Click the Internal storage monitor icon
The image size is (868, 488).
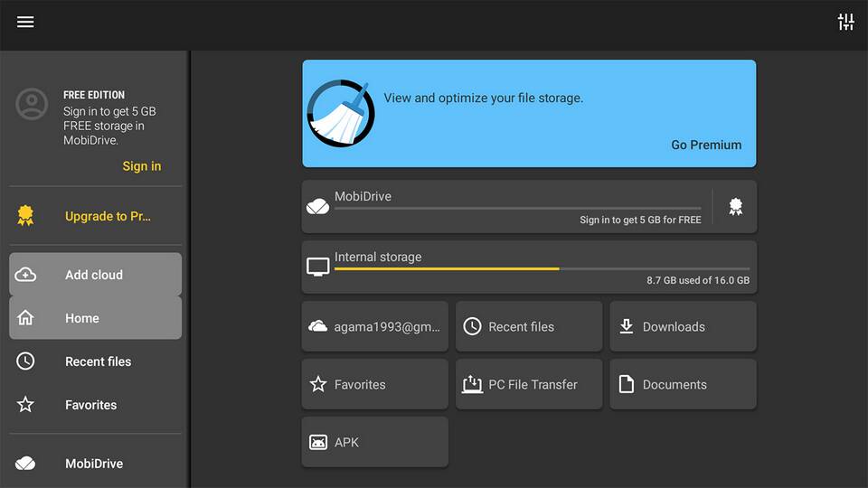(317, 267)
